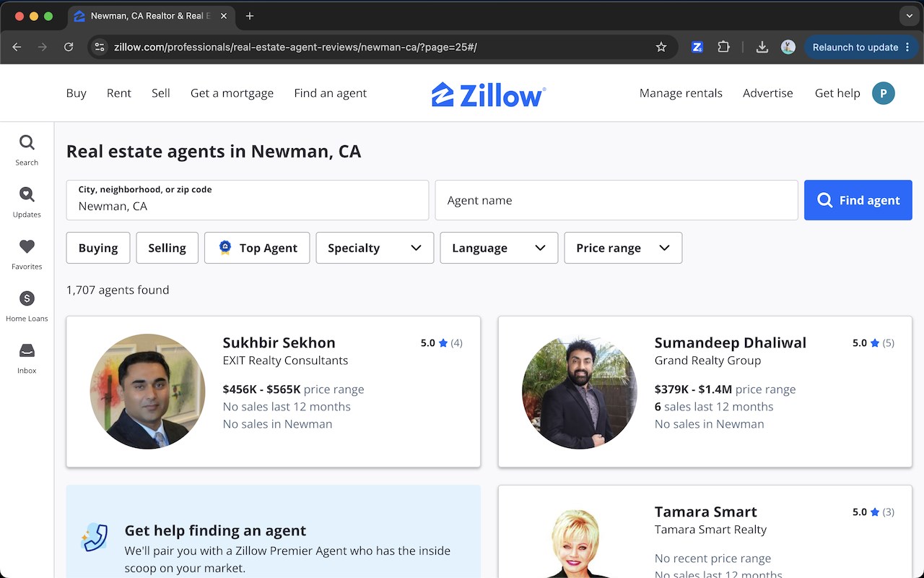Open Sumandeep Dhaliwal's agent profile
The image size is (924, 578).
pyautogui.click(x=731, y=342)
